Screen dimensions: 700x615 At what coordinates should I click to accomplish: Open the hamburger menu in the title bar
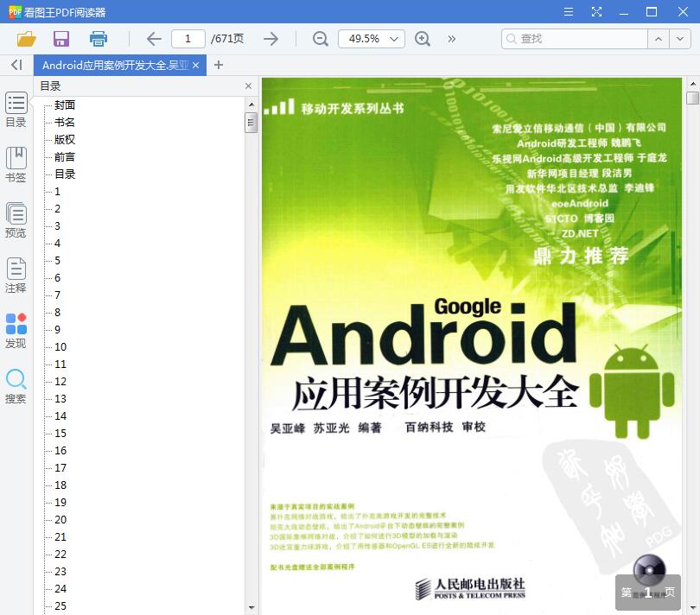pos(569,11)
